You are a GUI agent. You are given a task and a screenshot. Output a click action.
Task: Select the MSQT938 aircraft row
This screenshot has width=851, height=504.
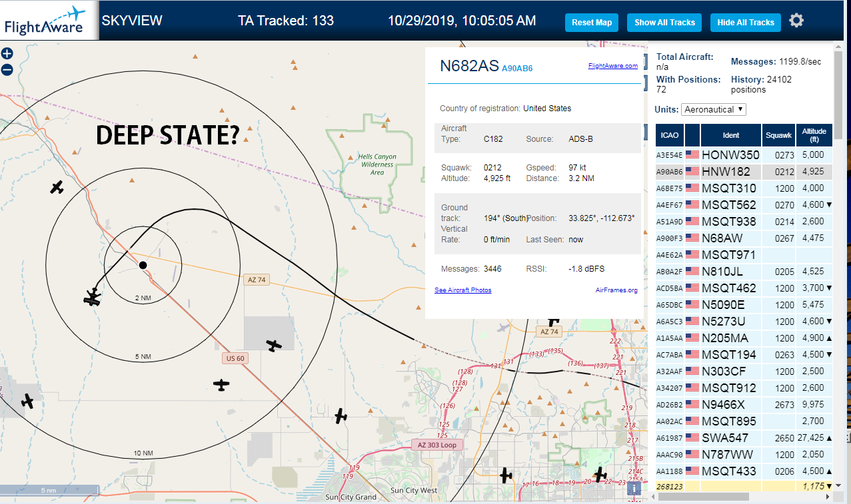[744, 222]
